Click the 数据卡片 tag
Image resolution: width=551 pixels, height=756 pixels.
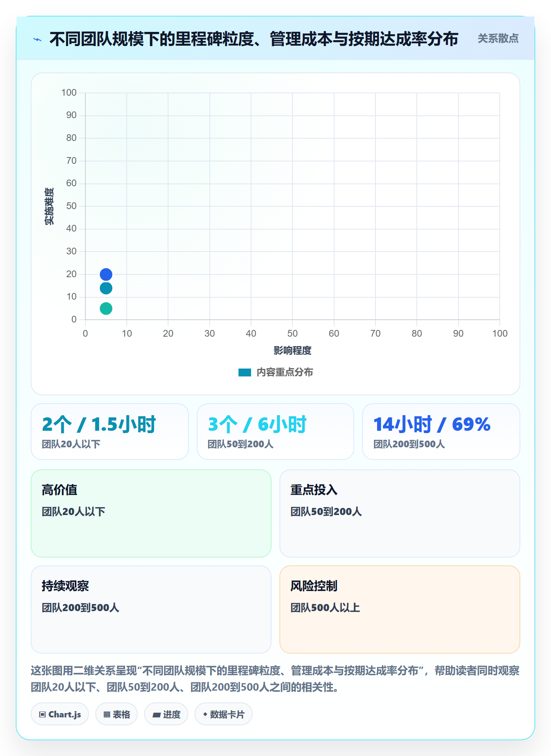224,714
